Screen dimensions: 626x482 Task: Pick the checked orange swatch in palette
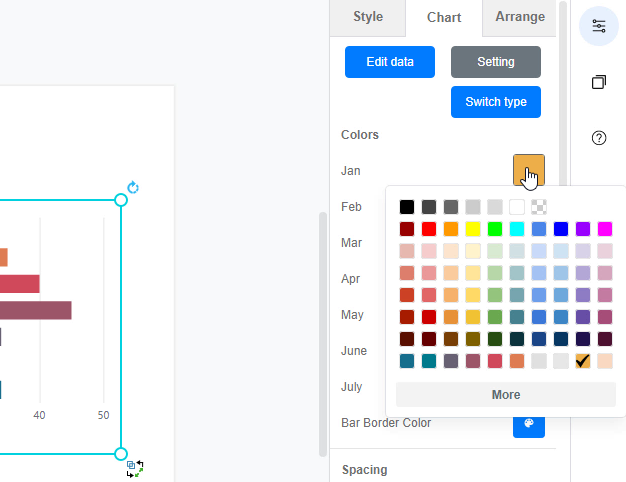[583, 361]
